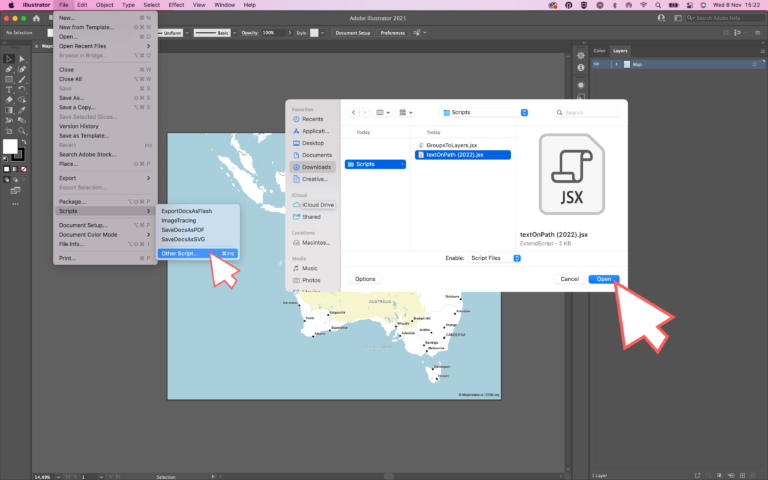
Task: Open macOS Control Center icon
Action: coord(690,5)
